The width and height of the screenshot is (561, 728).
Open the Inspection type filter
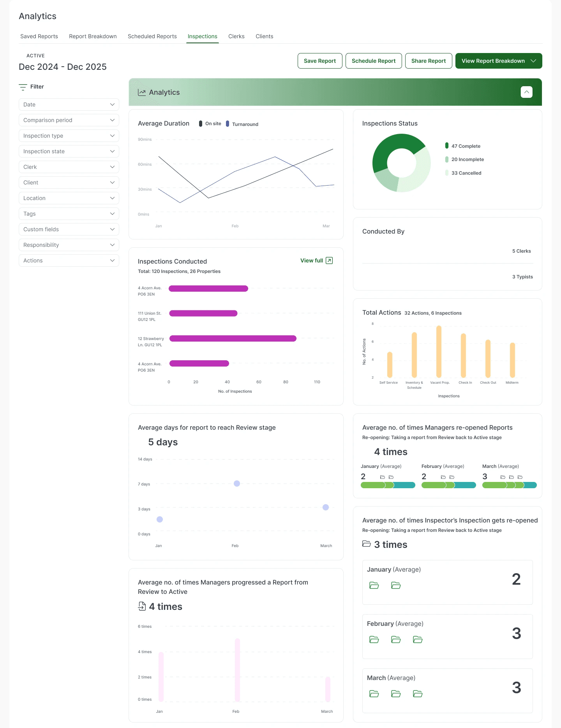point(69,136)
